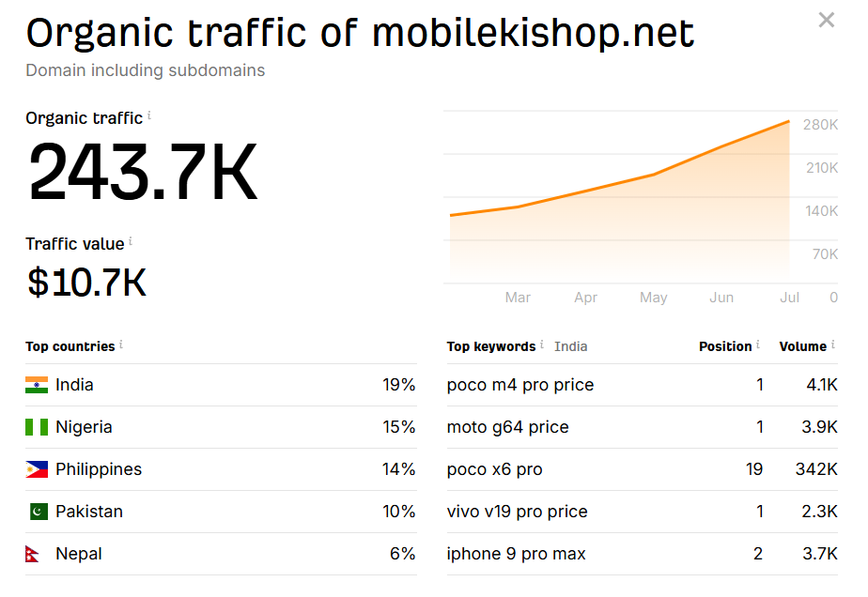Click the July peak on the traffic chart
The width and height of the screenshot is (868, 597).
[x=789, y=122]
